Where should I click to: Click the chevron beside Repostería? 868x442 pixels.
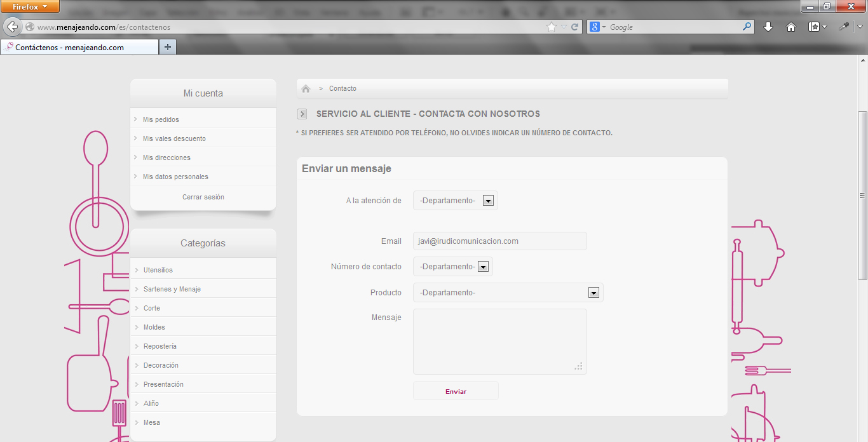coord(136,346)
